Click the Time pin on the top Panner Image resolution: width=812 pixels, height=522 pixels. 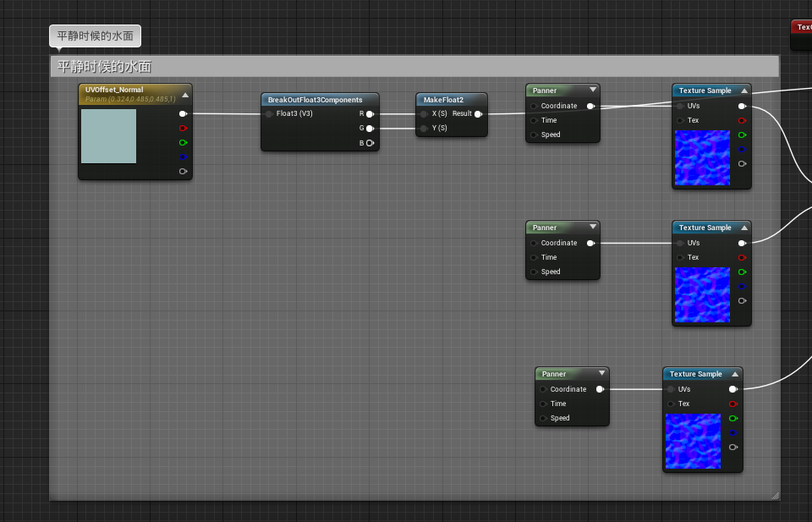pyautogui.click(x=535, y=120)
